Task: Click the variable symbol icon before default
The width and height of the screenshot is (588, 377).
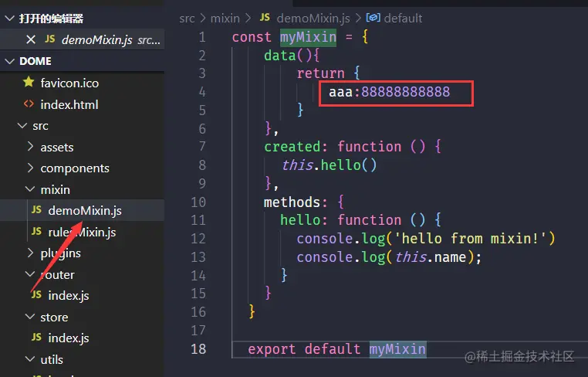Action: coord(373,17)
